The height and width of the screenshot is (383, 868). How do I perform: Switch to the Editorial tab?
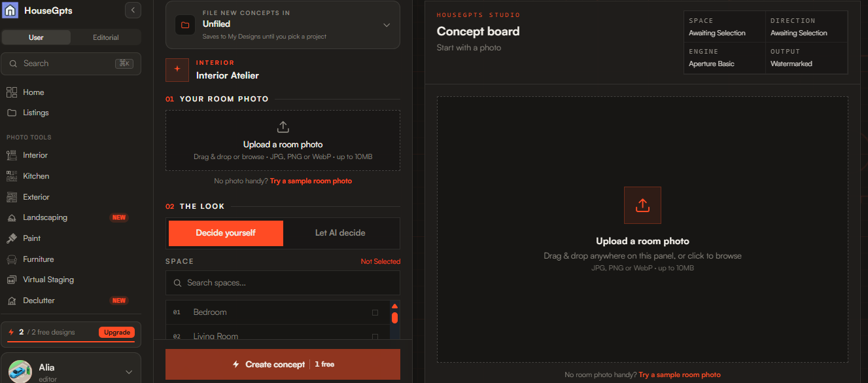(x=106, y=37)
